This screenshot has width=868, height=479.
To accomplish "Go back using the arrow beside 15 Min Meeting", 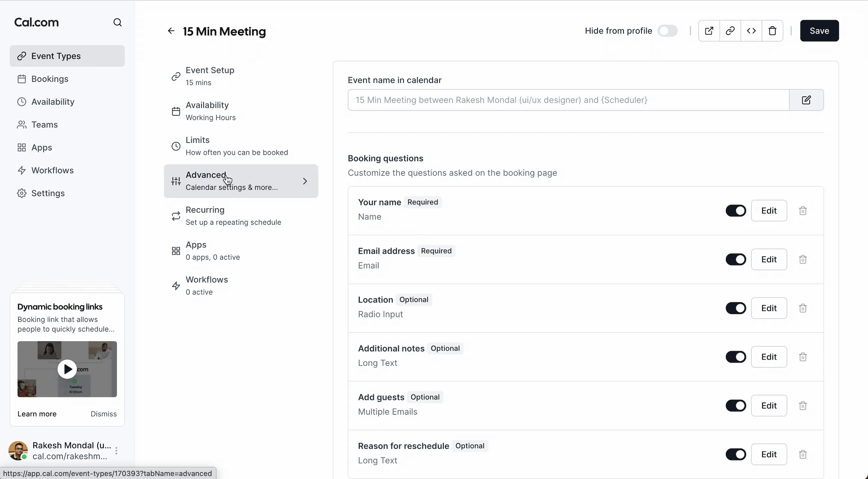I will pos(171,31).
